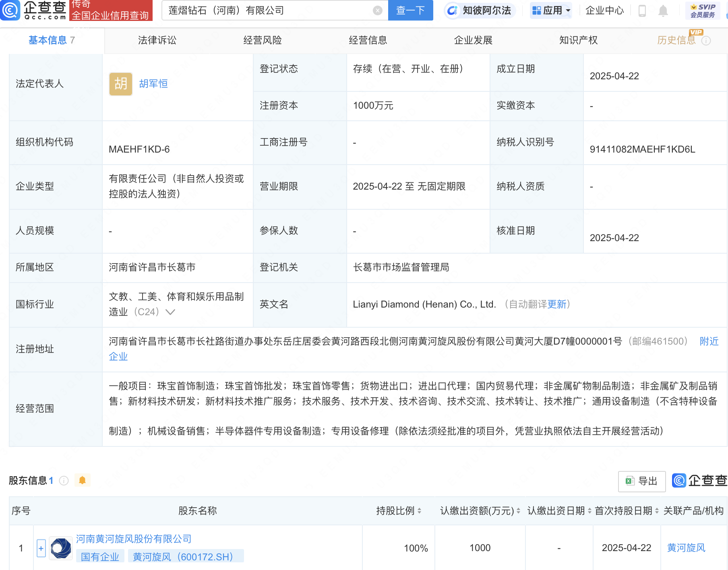Click the 长葛市市场监督管理局 registration authority
The height and width of the screenshot is (570, 728).
(x=401, y=267)
